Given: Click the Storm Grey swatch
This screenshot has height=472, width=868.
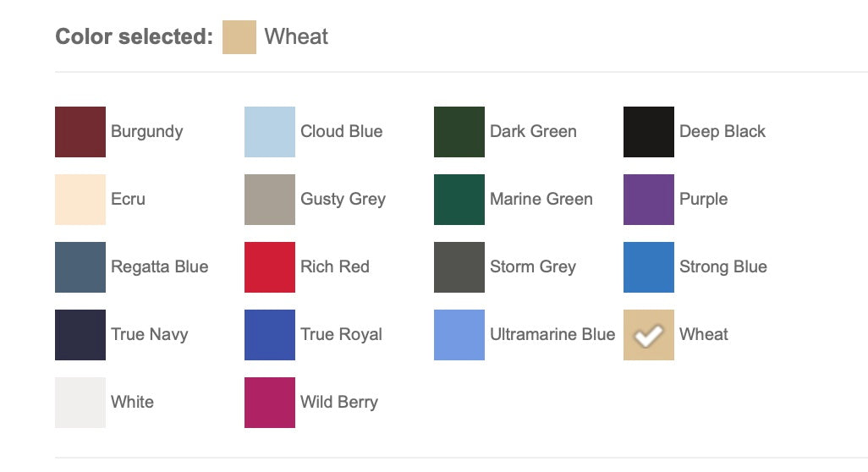Looking at the screenshot, I should pos(459,267).
